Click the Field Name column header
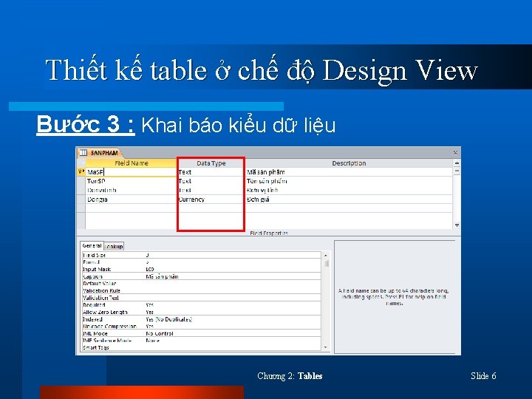The image size is (532, 399). (131, 163)
